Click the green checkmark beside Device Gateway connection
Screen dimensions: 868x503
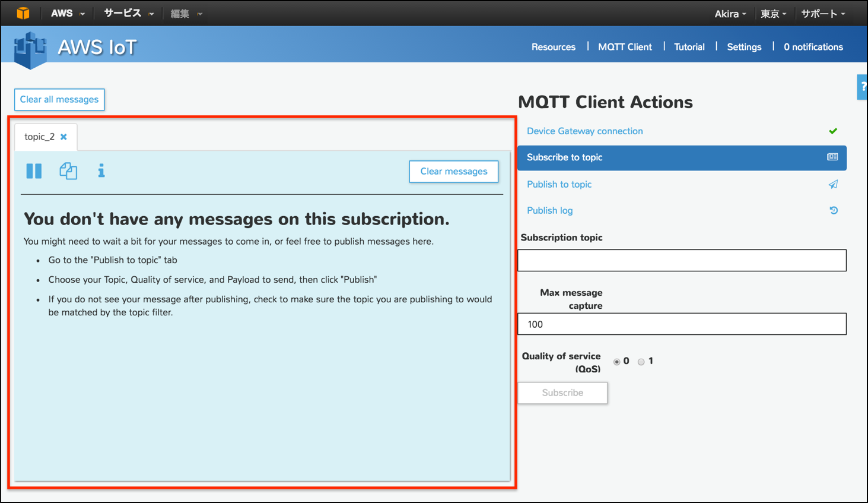833,131
